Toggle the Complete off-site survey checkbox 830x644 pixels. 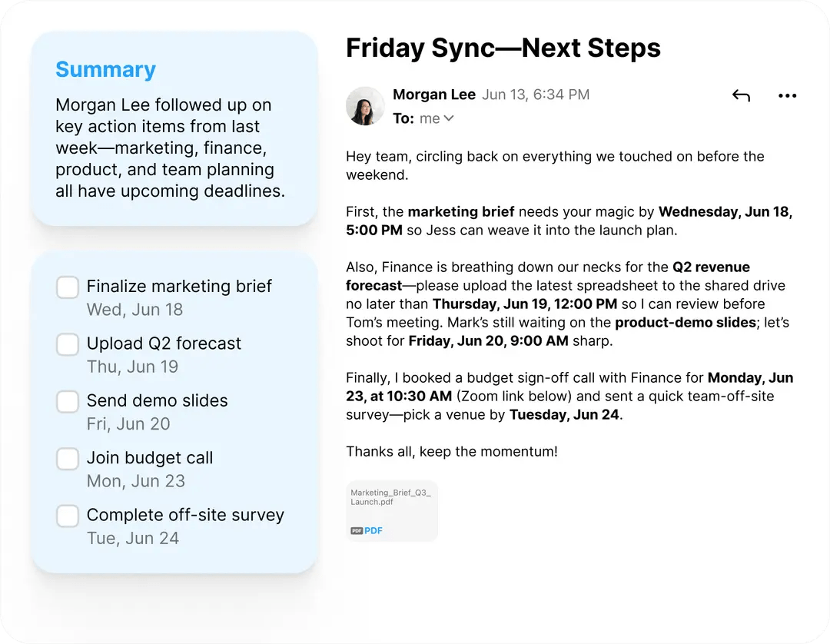pyautogui.click(x=68, y=516)
